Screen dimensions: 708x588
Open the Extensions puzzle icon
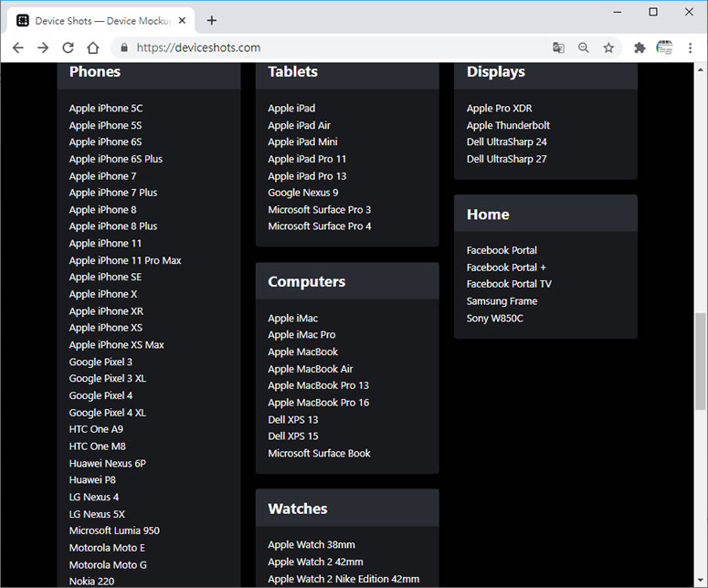click(639, 47)
